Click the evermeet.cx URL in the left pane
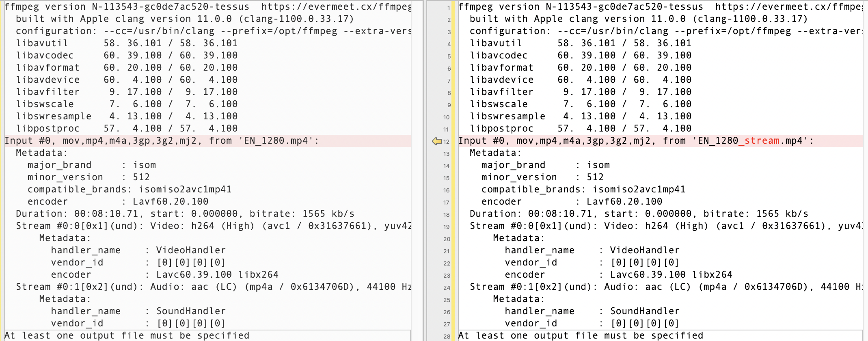 (336, 7)
